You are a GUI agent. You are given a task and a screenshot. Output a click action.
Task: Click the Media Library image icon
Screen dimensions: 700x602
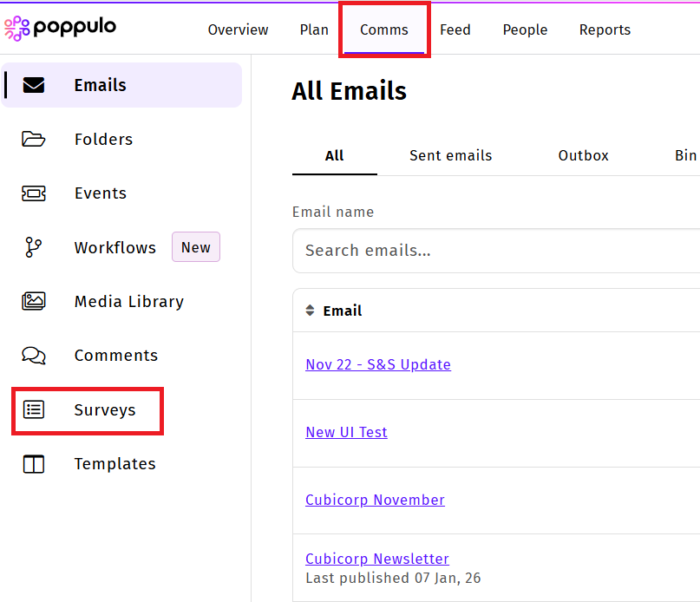tap(34, 301)
